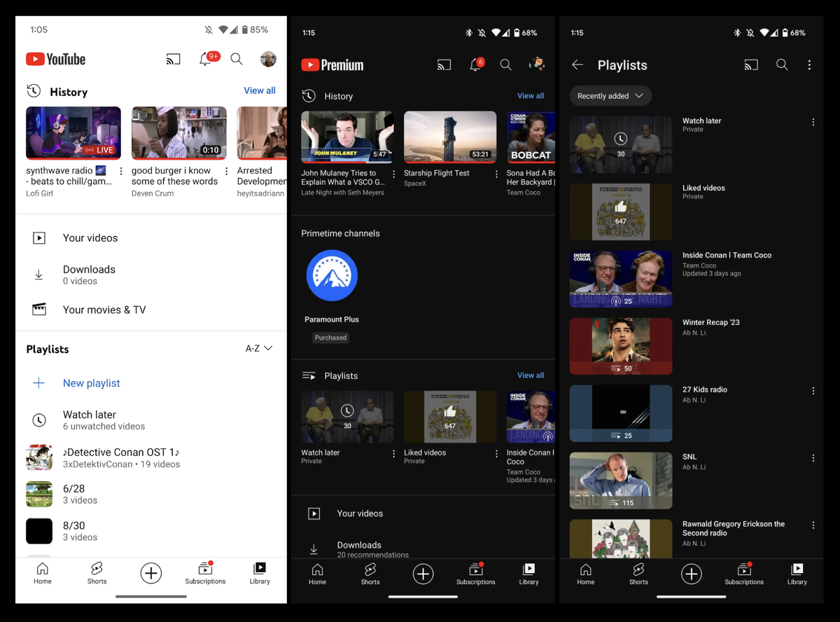Open Winter Recap '23 playlist
840x622 pixels.
click(x=692, y=346)
